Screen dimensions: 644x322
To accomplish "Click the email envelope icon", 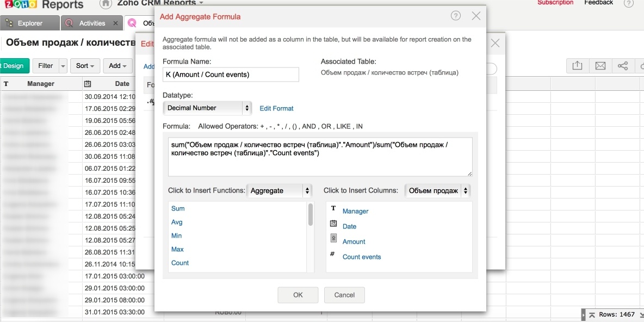I will 600,66.
